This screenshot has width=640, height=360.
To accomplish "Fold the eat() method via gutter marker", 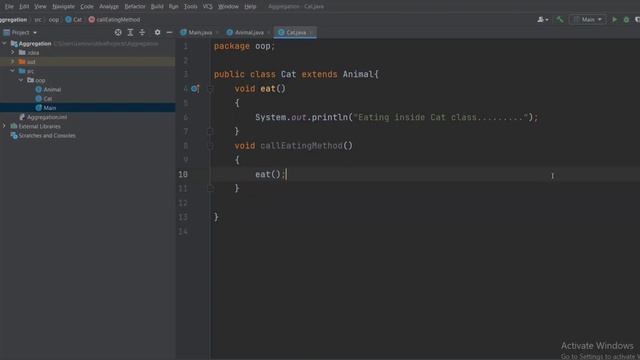I will tap(210, 89).
